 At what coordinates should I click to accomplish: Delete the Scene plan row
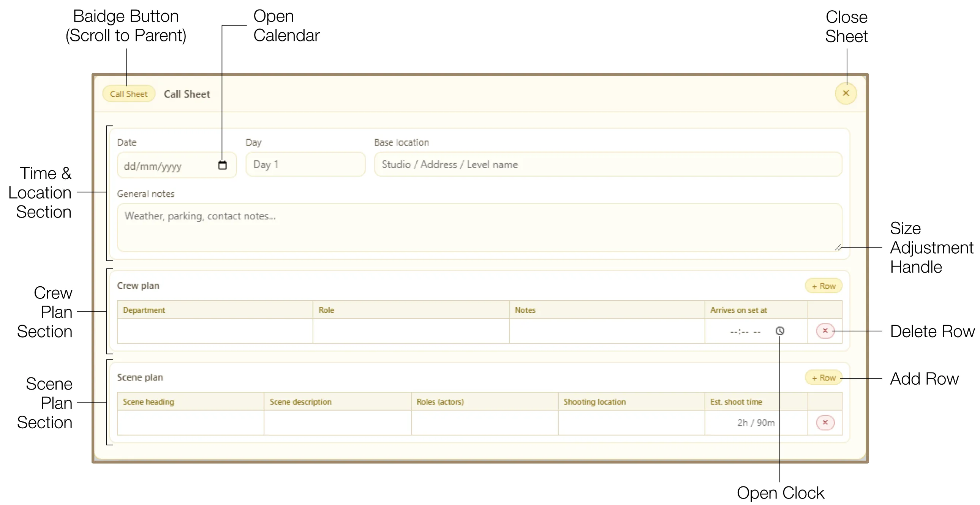(x=825, y=423)
